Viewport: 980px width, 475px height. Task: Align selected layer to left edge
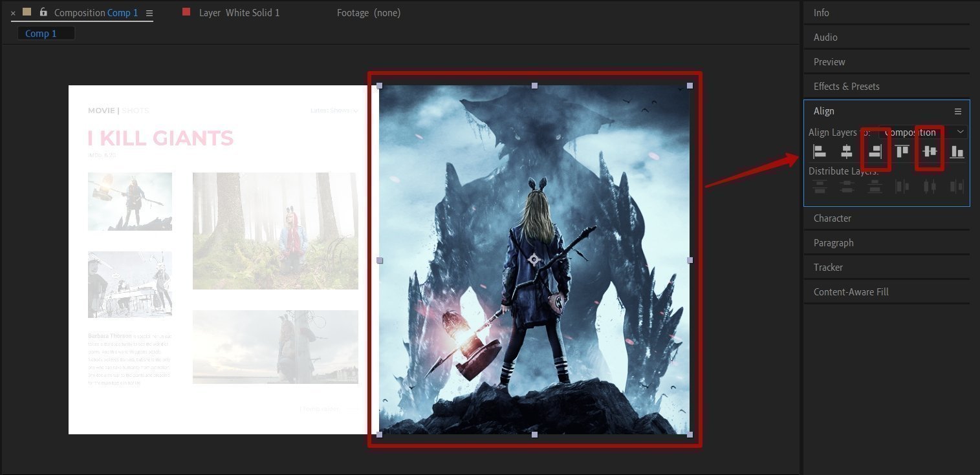pyautogui.click(x=820, y=151)
